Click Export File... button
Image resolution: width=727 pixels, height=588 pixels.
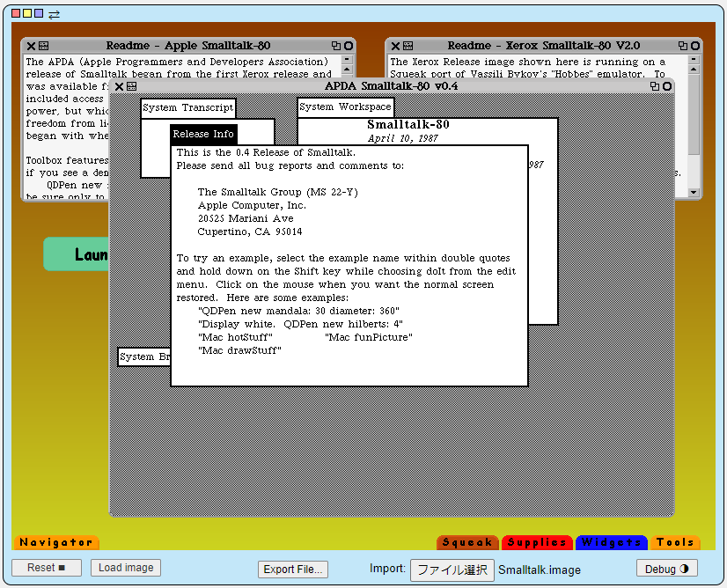(x=293, y=570)
